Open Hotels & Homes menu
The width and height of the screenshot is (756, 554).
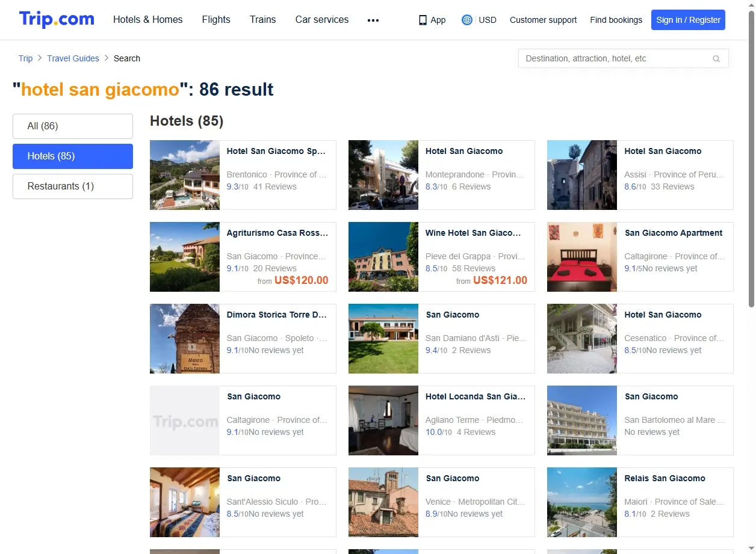(148, 19)
